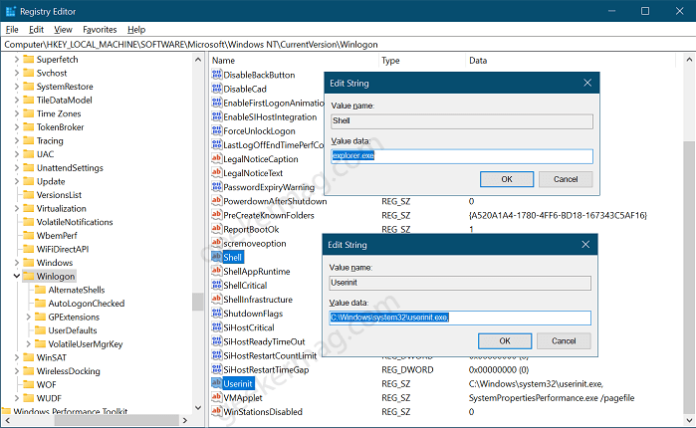Open the Favorites menu
The width and height of the screenshot is (696, 428).
99,30
